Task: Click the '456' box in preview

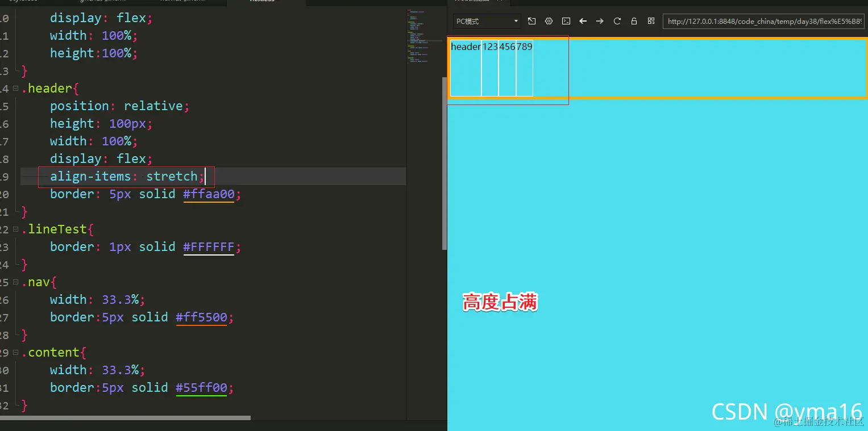Action: 507,69
